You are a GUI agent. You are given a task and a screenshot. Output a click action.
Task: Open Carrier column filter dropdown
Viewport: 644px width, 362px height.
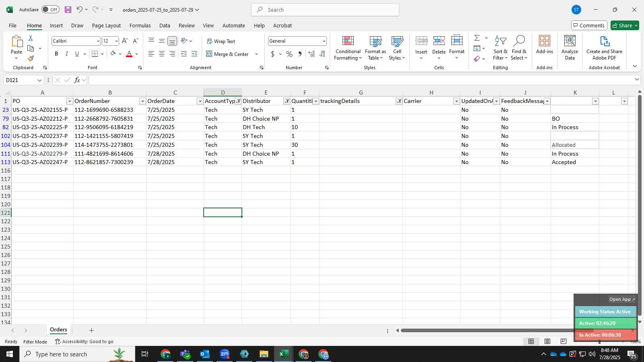pyautogui.click(x=456, y=101)
